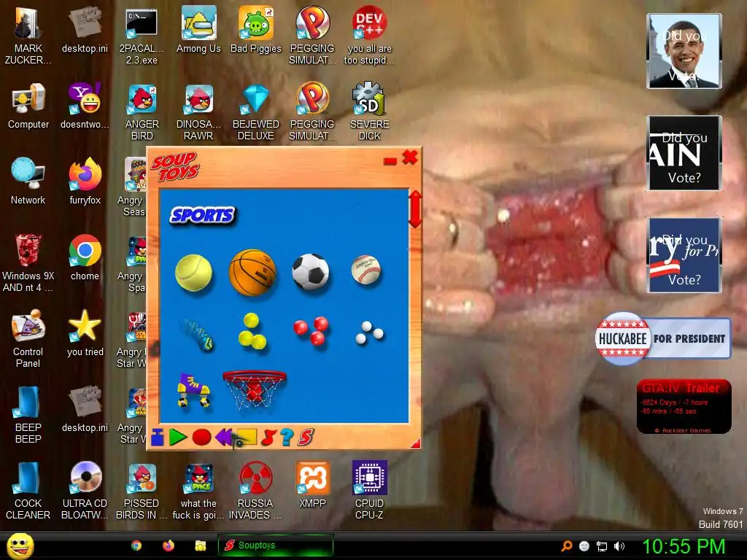Screen dimensions: 747x560
Task: Click the Obama 'Did you Vote?' gadget
Action: click(684, 51)
